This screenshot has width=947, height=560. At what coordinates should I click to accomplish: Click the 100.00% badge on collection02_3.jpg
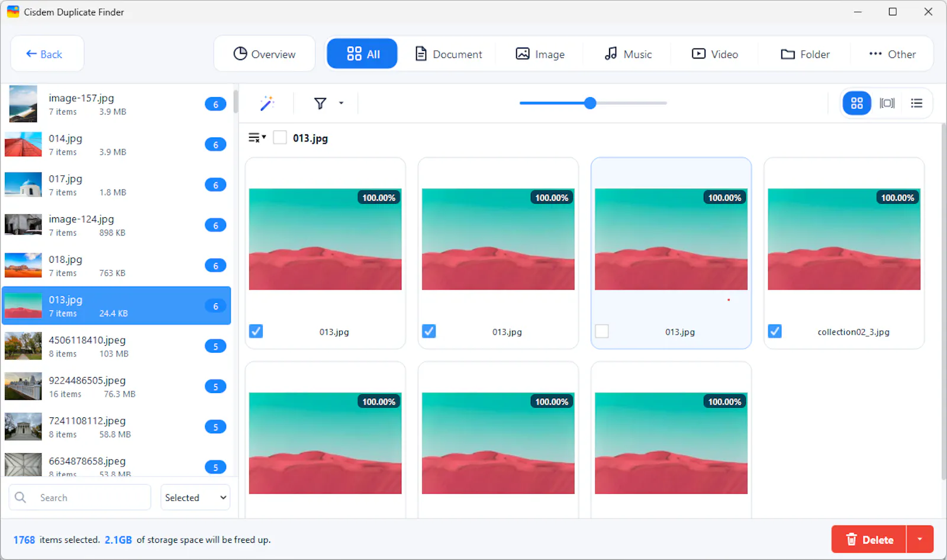(897, 198)
